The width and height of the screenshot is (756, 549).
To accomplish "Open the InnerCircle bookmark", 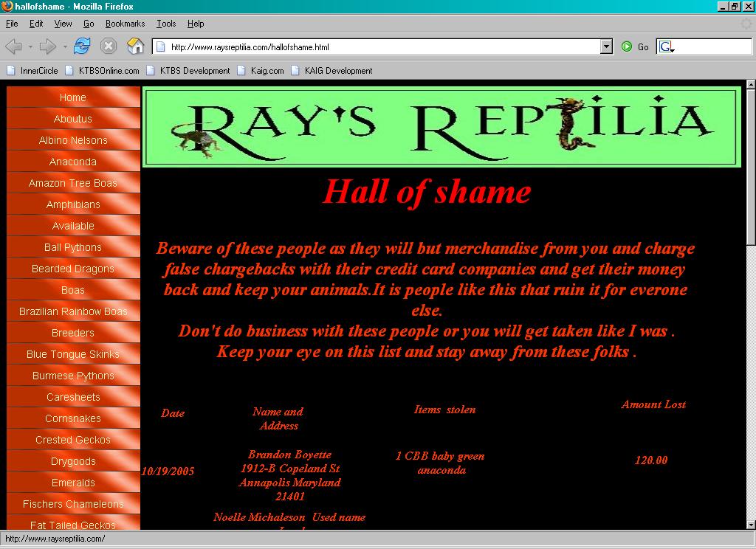I will (32, 71).
